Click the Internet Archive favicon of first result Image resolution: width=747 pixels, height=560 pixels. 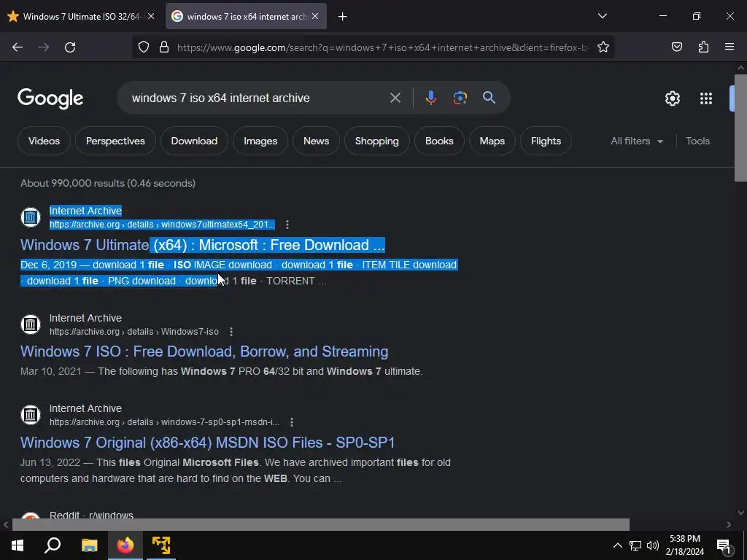point(31,217)
